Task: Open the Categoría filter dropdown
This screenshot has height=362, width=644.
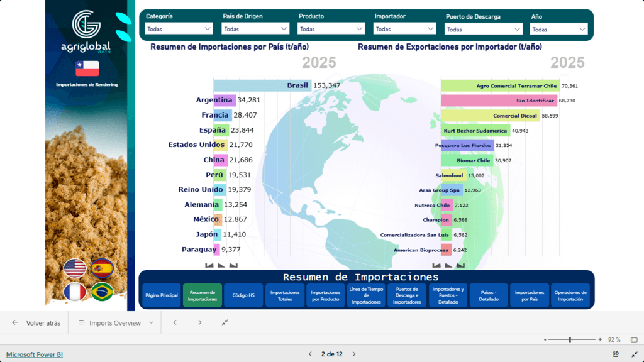Action: tap(179, 29)
